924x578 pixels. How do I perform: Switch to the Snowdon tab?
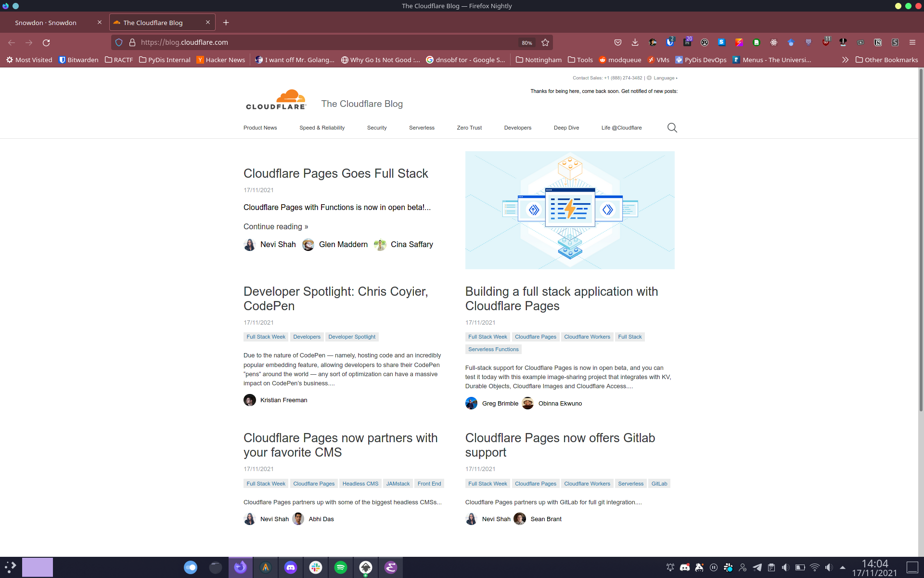click(x=45, y=23)
